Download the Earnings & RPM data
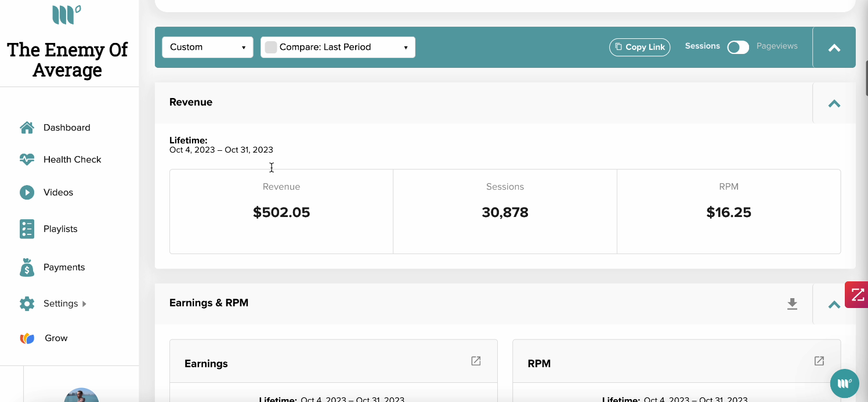 coord(792,304)
